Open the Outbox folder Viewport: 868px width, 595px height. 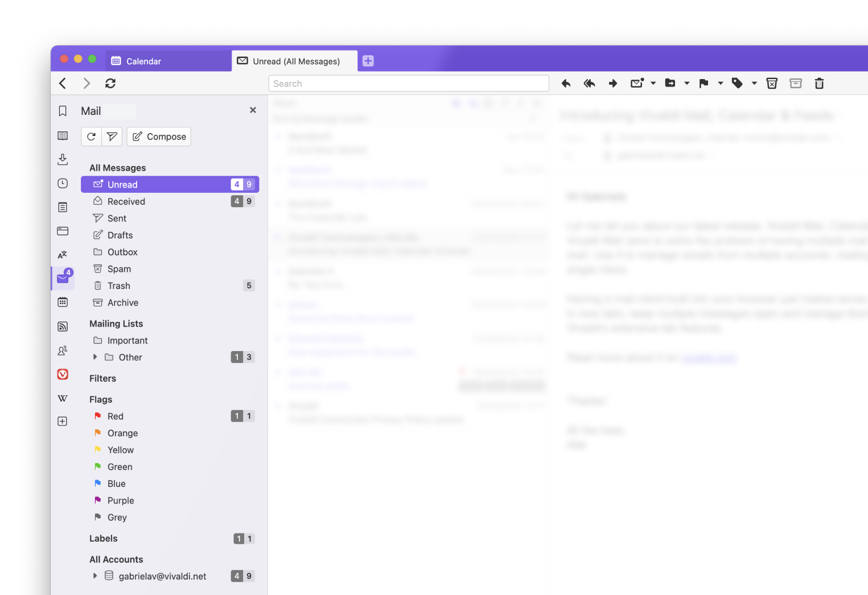[170, 252]
